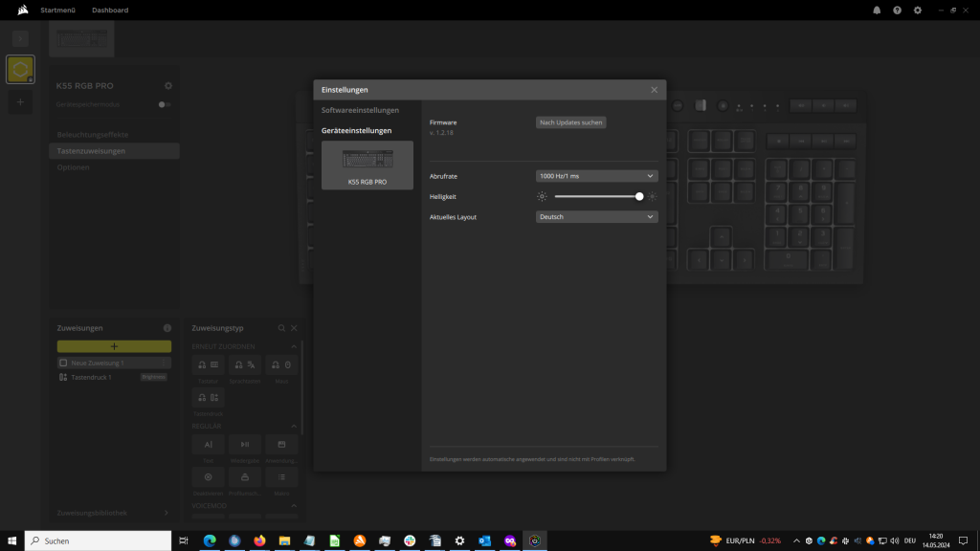Open the taskbar clock and date
980x551 pixels.
point(936,541)
